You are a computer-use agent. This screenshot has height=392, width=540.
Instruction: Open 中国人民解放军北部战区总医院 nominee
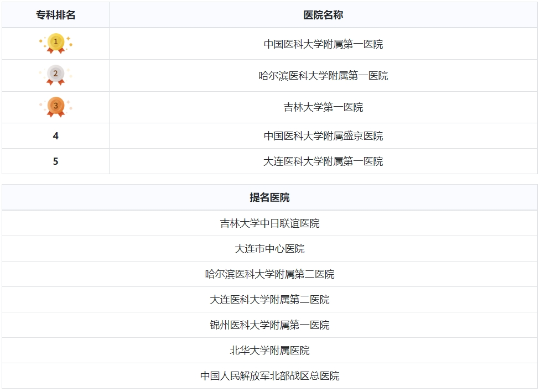(269, 376)
